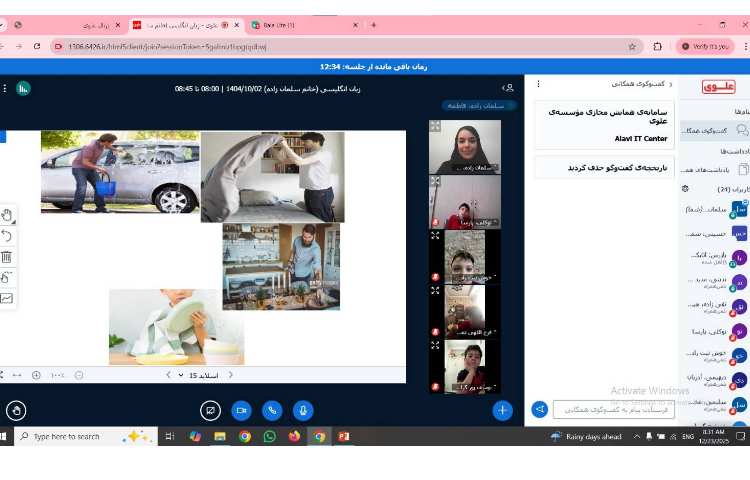This screenshot has width=750, height=480.
Task: Reload the page in Chrome
Action: click(37, 46)
